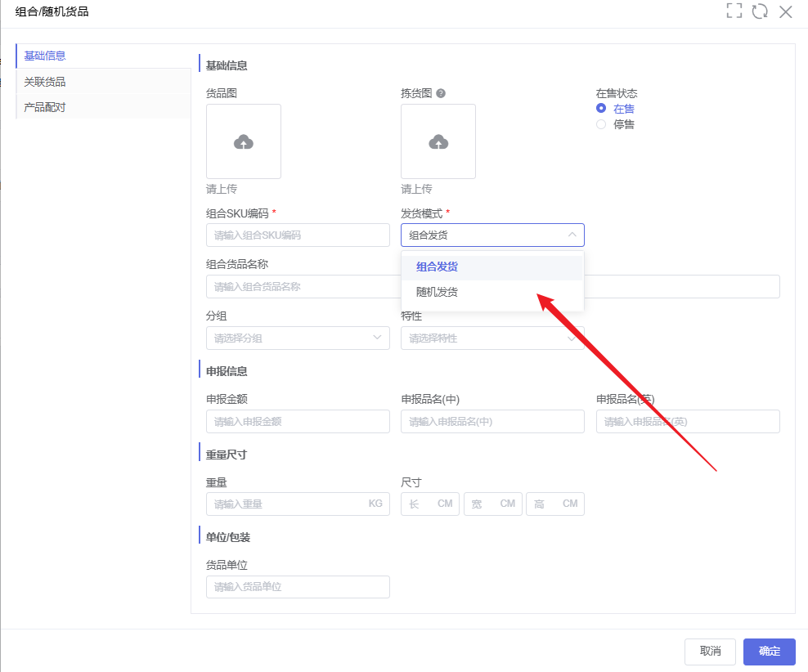This screenshot has width=808, height=672.
Task: Click the refresh icon in the dialog header
Action: 760,11
